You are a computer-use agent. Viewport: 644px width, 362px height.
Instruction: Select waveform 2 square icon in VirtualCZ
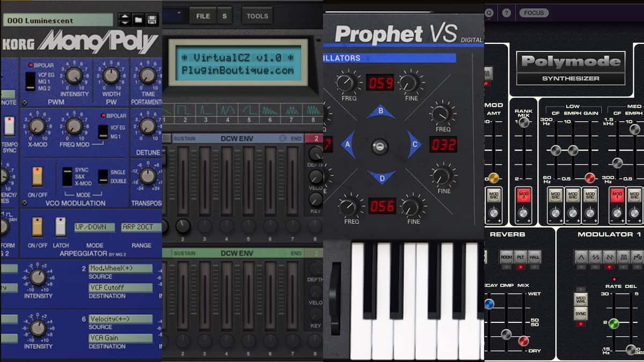click(x=185, y=110)
